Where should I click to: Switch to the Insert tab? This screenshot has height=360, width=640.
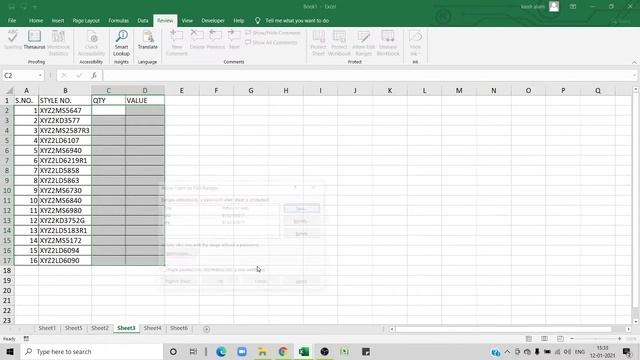coord(58,20)
